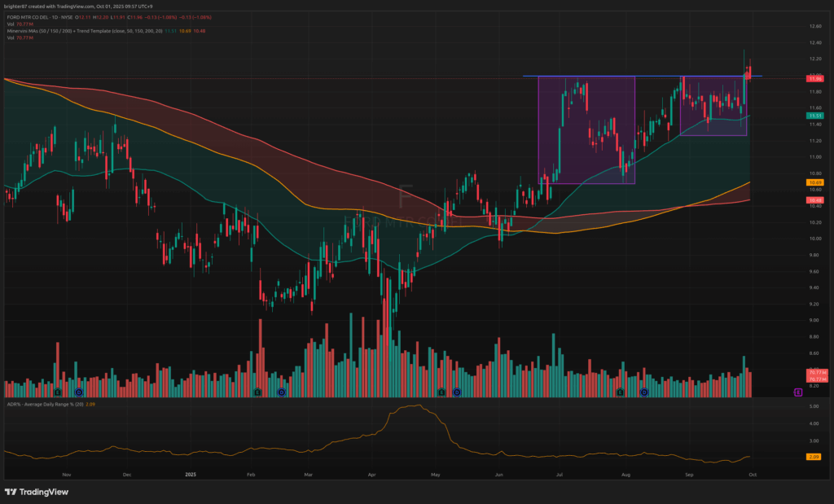Click the orange 2.09 ADR value label
The height and width of the screenshot is (504, 834).
(x=814, y=457)
